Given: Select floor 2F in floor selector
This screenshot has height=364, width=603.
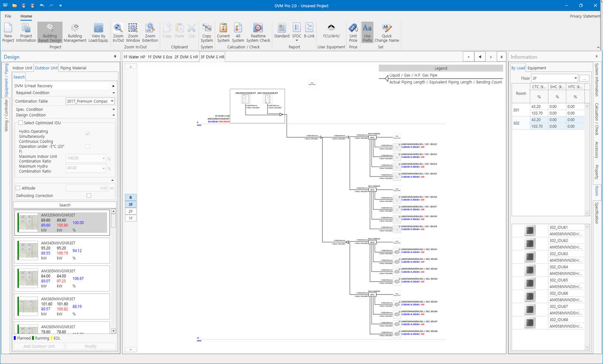Looking at the screenshot, I should (131, 211).
